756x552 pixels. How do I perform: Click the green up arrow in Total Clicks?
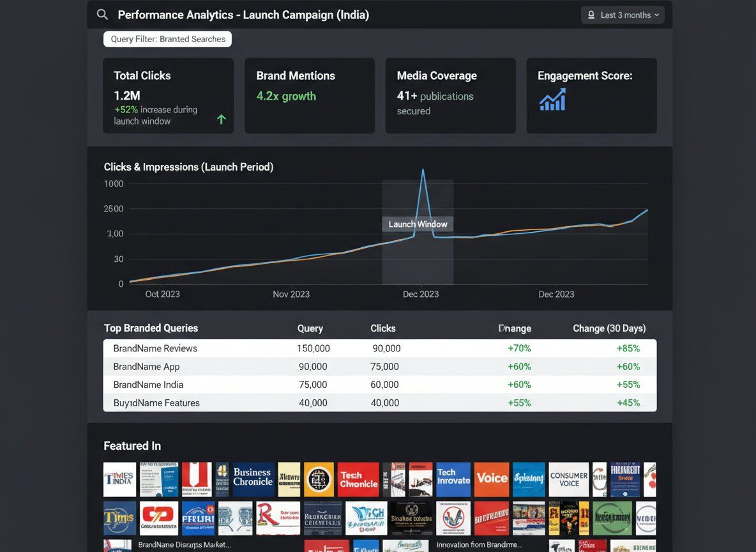coord(222,119)
